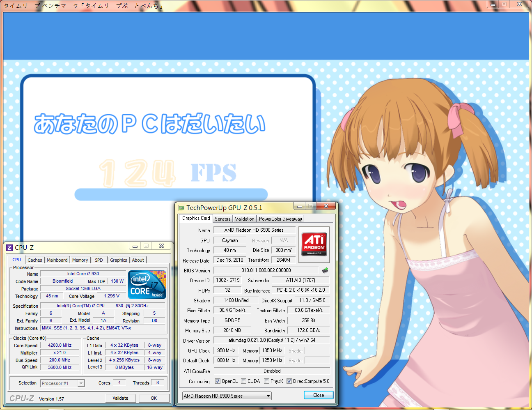The height and width of the screenshot is (410, 532).
Task: Click the 1002 - 6719 Device ID value
Action: [x=228, y=280]
